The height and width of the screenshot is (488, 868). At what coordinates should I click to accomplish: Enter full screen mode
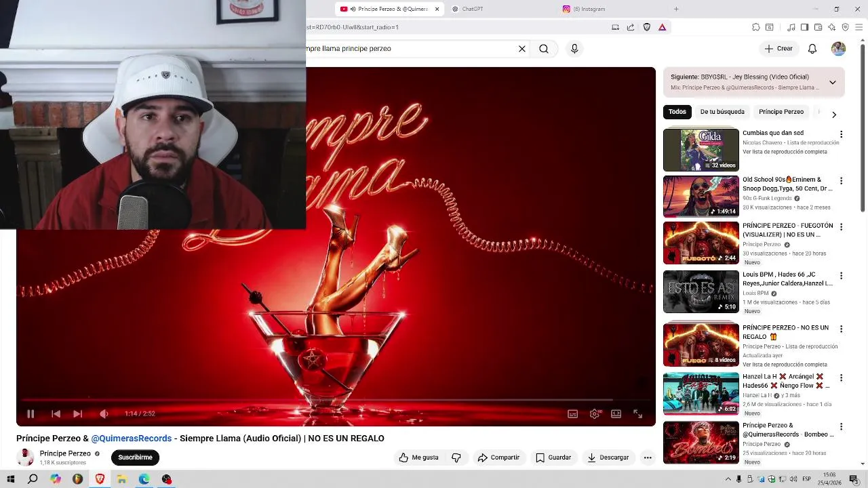[637, 413]
